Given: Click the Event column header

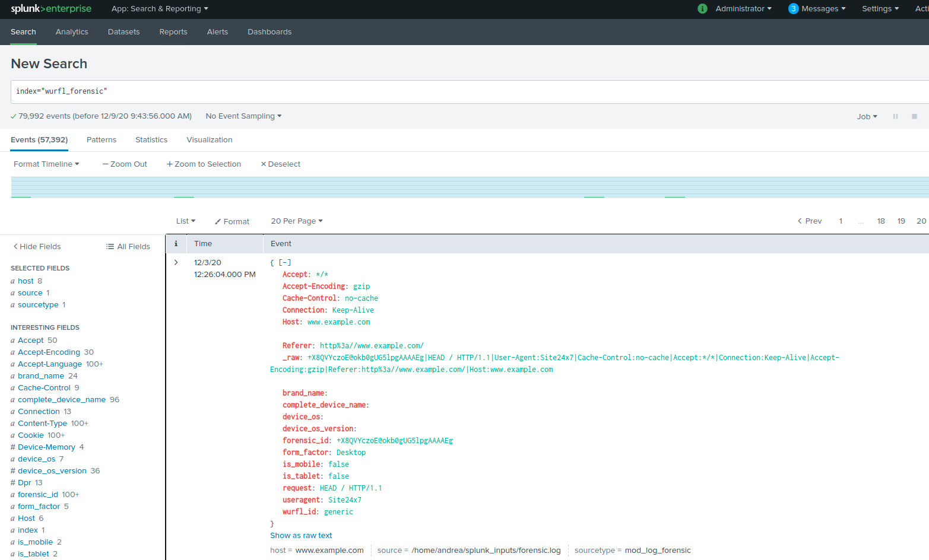Looking at the screenshot, I should click(281, 244).
